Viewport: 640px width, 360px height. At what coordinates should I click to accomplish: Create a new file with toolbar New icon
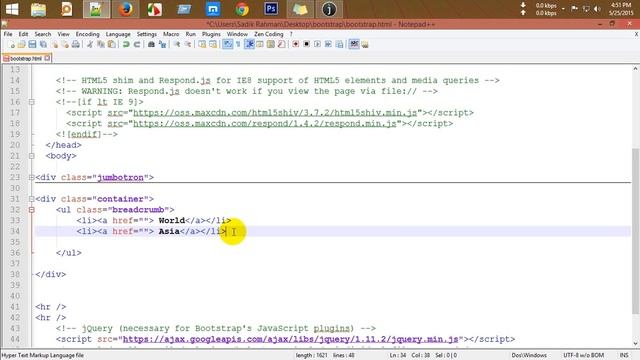12,44
